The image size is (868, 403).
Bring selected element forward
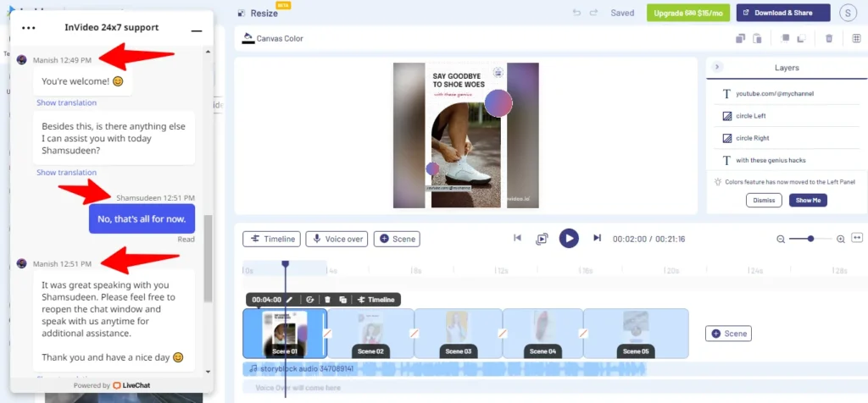[x=785, y=39]
